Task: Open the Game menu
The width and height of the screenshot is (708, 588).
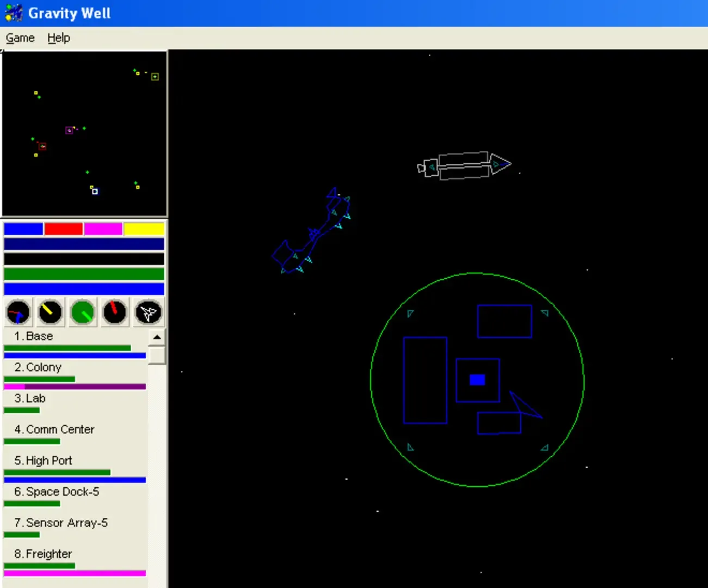Action: pos(20,38)
